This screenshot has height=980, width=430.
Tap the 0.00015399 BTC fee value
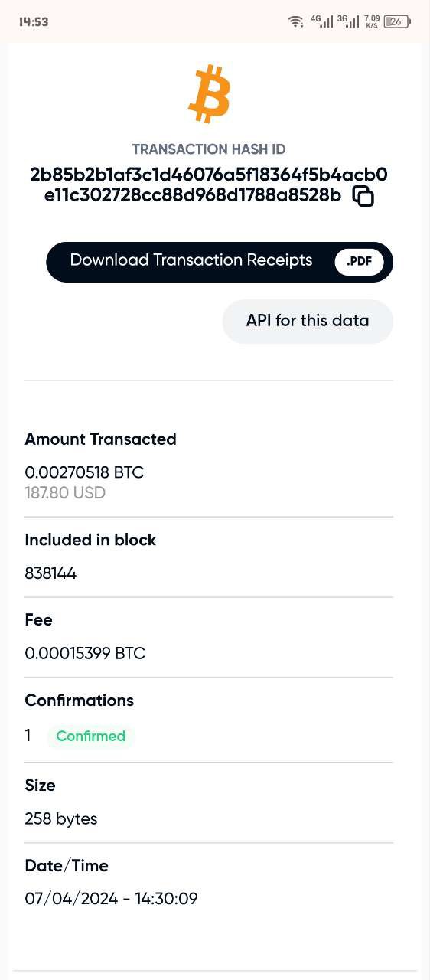pos(85,653)
